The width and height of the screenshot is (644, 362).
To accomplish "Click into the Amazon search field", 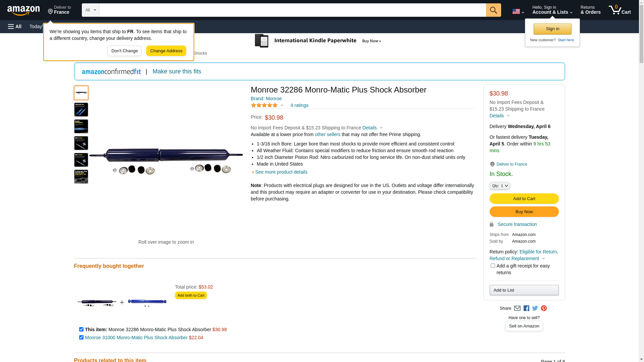I will [x=292, y=10].
